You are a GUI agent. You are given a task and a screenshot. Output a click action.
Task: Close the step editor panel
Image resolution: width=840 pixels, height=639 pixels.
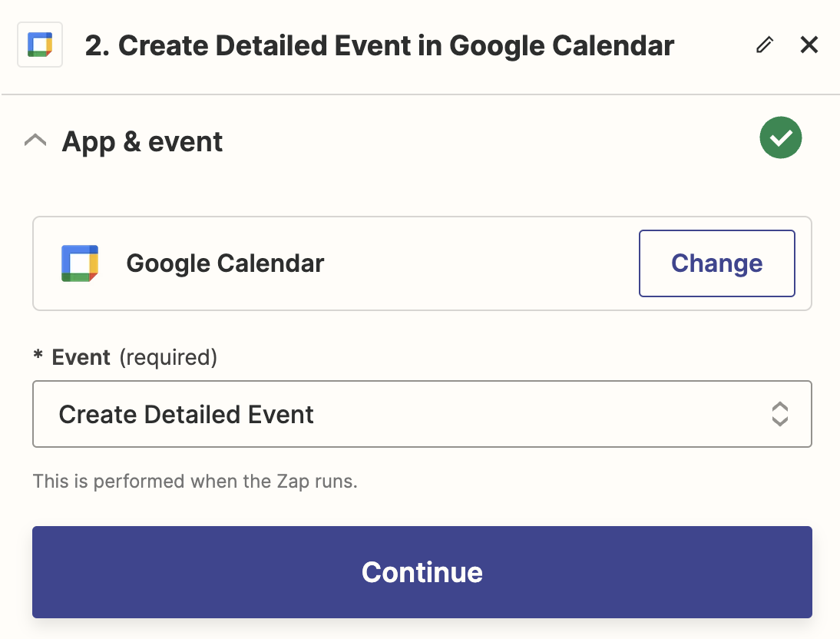(x=809, y=45)
